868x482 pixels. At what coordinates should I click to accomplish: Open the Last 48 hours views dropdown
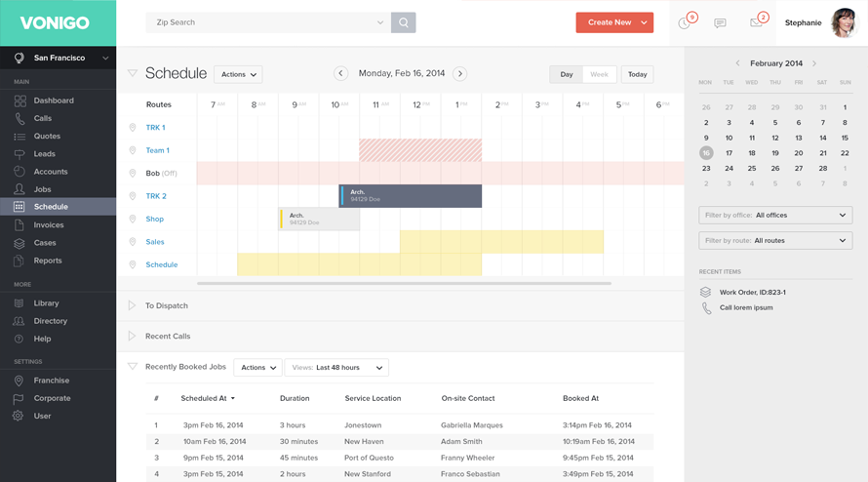pos(337,368)
